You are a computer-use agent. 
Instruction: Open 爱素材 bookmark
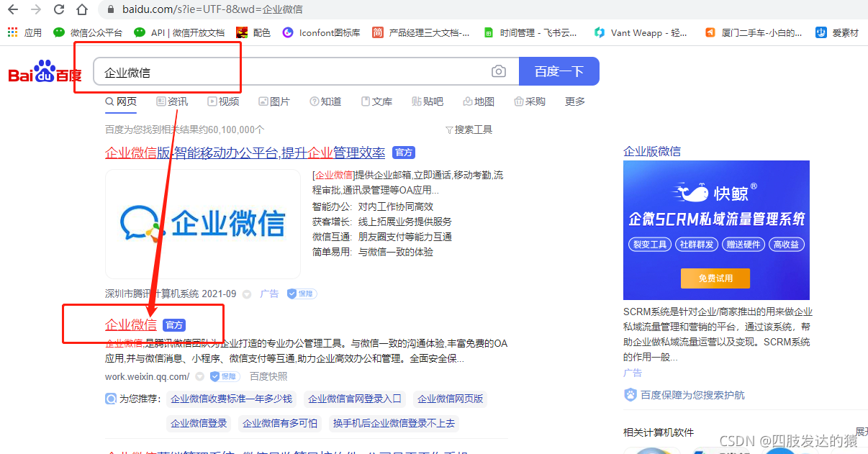click(x=837, y=32)
